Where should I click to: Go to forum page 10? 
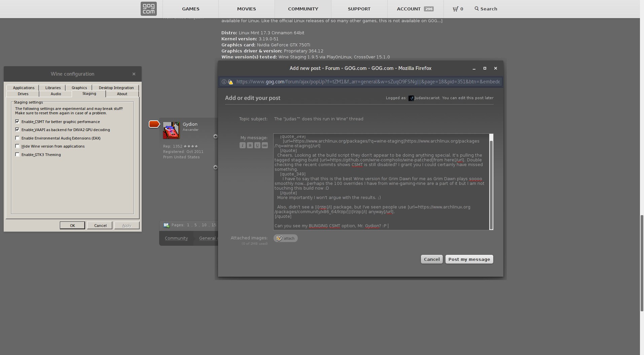coord(204,225)
